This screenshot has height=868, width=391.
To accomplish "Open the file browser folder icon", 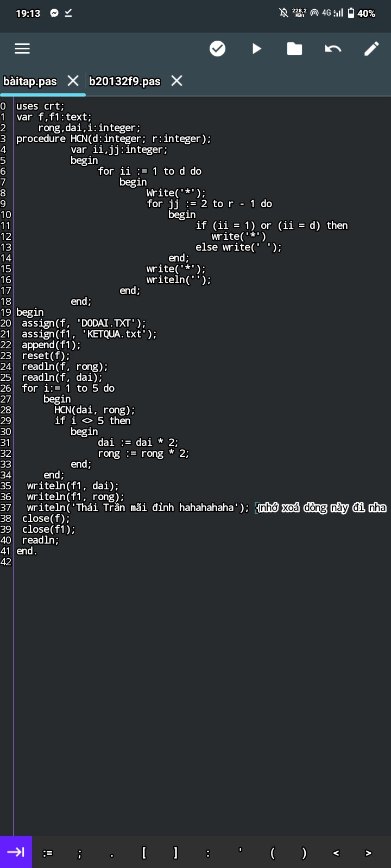I will [294, 49].
